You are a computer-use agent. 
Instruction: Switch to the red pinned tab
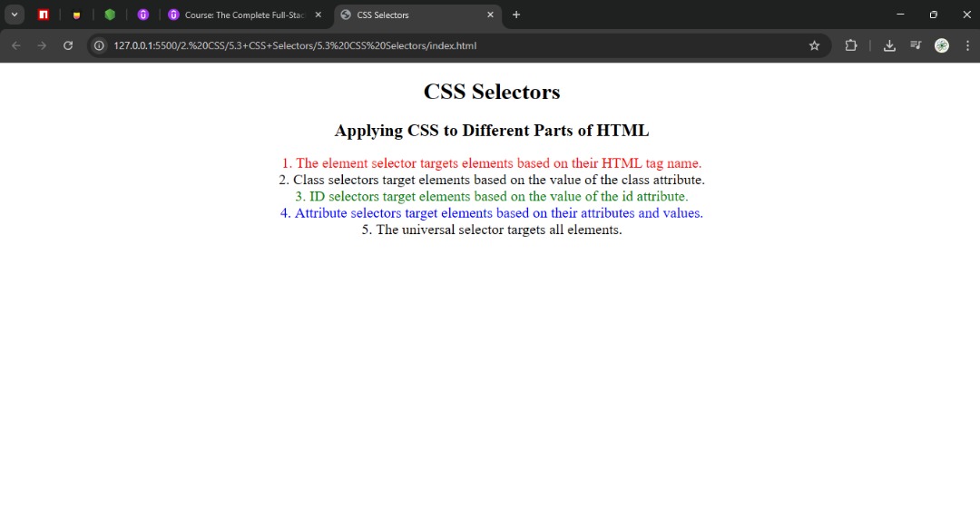pos(44,15)
